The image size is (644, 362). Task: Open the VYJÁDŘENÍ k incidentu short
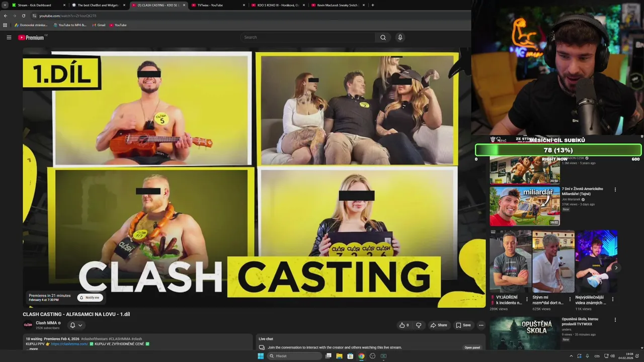tap(510, 261)
